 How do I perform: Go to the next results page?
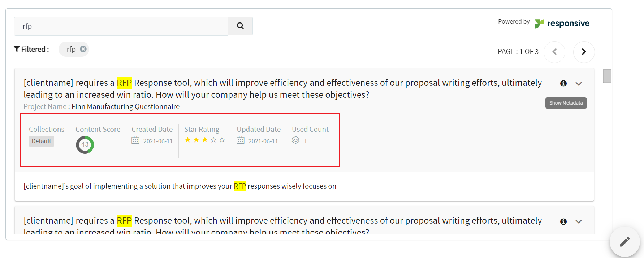point(584,52)
